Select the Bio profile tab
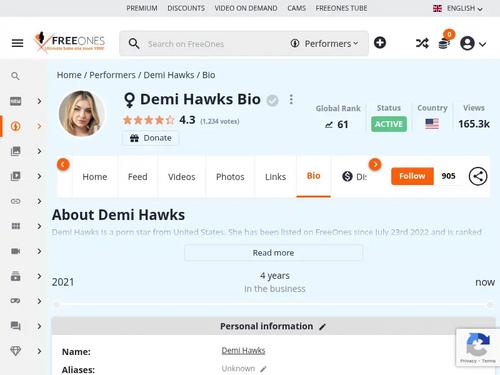Viewport: 500px width, 375px height. 313,176
